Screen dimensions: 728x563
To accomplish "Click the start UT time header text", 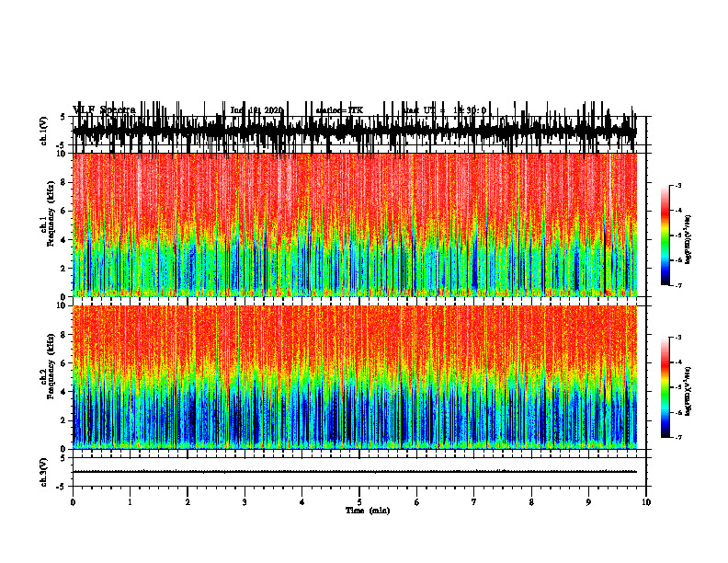I will (445, 110).
